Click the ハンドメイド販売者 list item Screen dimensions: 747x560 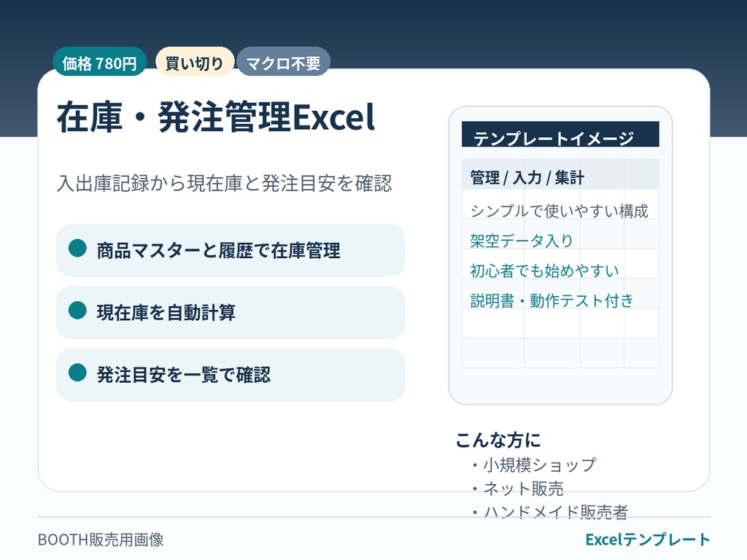pyautogui.click(x=550, y=513)
